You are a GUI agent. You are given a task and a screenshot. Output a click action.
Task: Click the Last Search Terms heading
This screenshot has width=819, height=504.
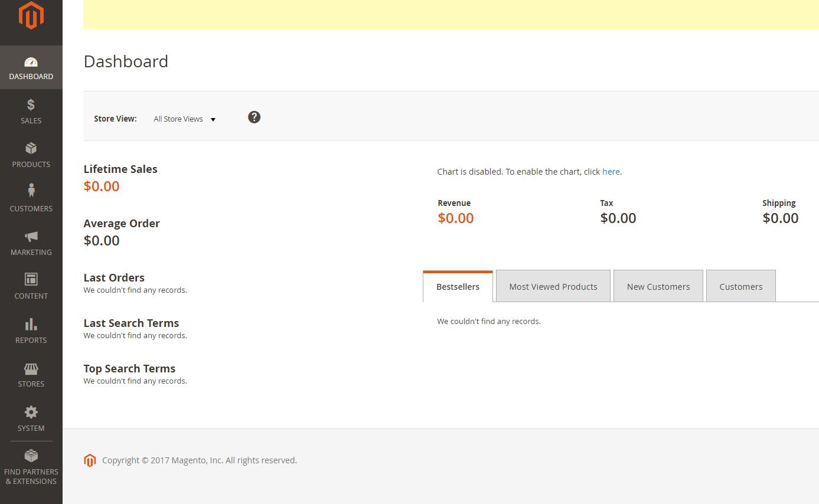pyautogui.click(x=131, y=323)
